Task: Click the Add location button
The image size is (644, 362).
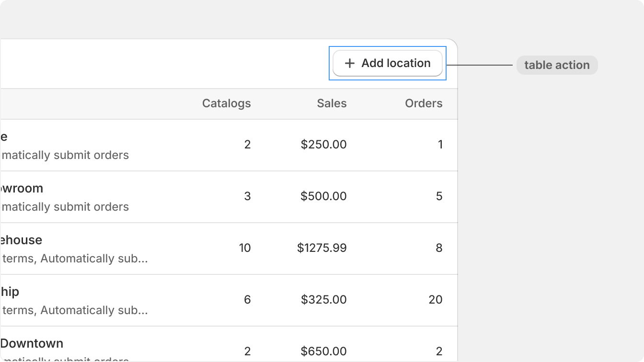Action: 388,63
